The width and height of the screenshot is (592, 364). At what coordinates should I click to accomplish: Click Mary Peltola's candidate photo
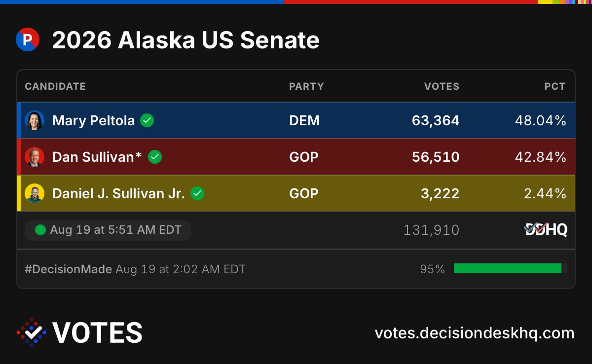point(35,120)
